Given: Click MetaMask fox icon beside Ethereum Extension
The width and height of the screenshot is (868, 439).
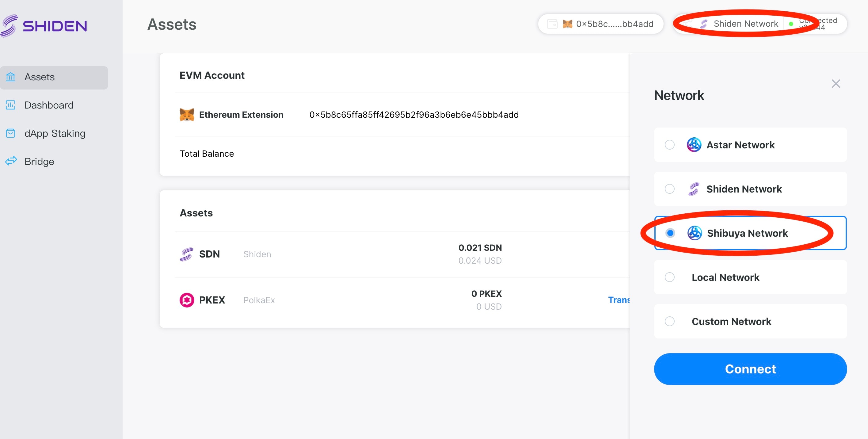Looking at the screenshot, I should [x=187, y=115].
